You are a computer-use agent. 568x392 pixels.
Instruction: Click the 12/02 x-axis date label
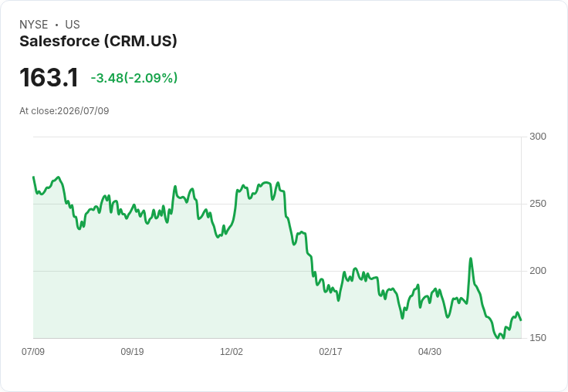tap(232, 351)
